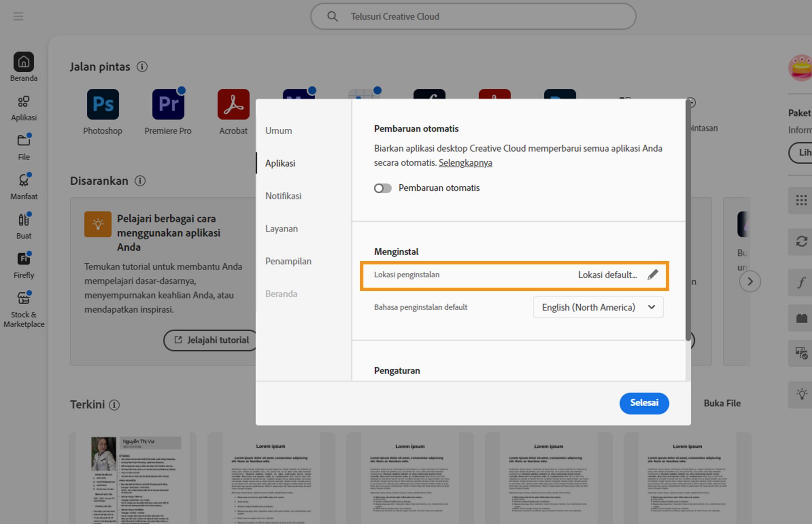This screenshot has height=524, width=812.
Task: Open the Firefly icon in sidebar
Action: coord(24,259)
